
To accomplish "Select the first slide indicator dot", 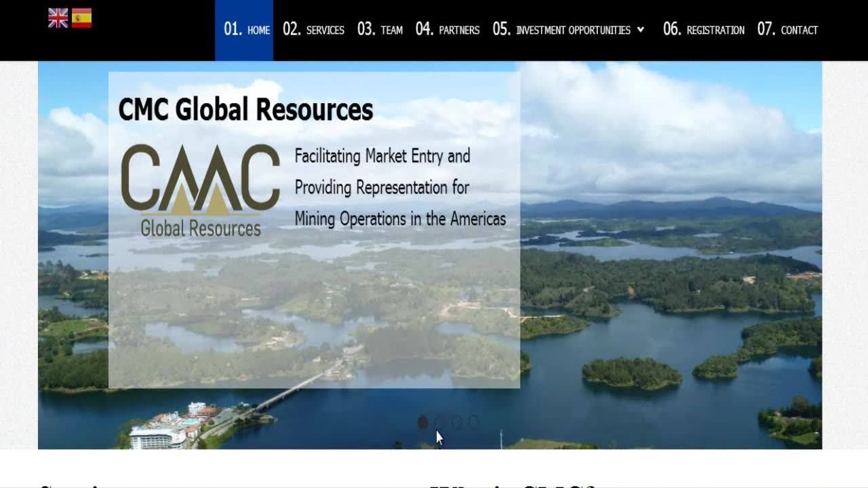I will tap(422, 422).
